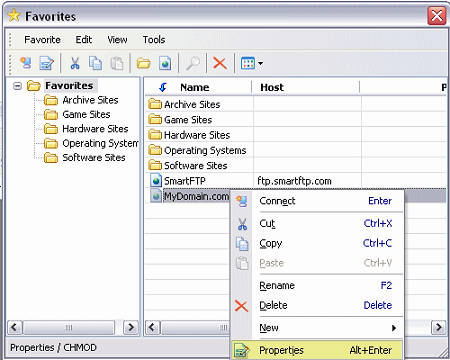Click the New Favorite toolbar icon

(165, 63)
